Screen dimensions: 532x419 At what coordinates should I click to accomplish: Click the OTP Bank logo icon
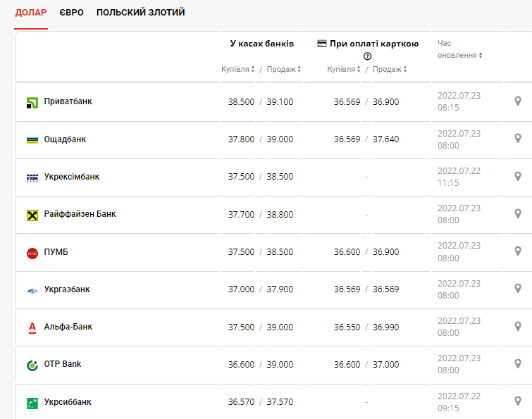32,365
